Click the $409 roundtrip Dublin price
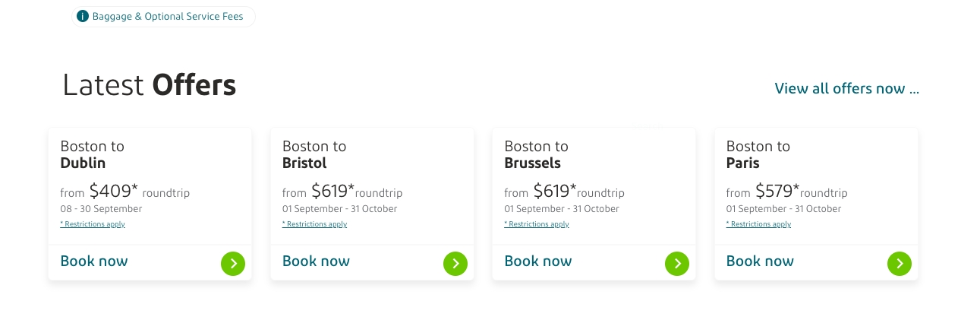This screenshot has height=320, width=980. click(x=125, y=192)
